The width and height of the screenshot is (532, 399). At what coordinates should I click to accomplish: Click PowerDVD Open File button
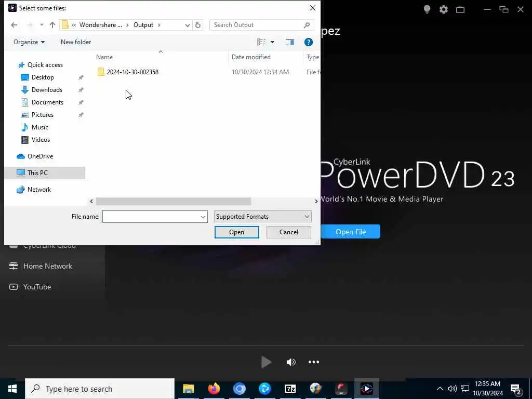coord(351,232)
